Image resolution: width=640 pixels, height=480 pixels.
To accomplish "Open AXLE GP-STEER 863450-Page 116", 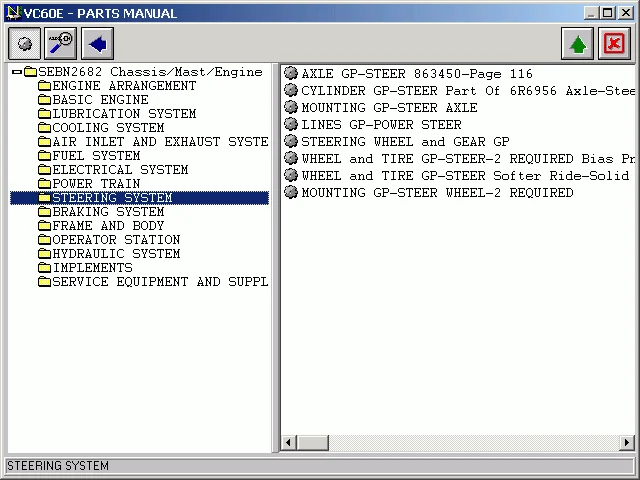I will point(417,74).
